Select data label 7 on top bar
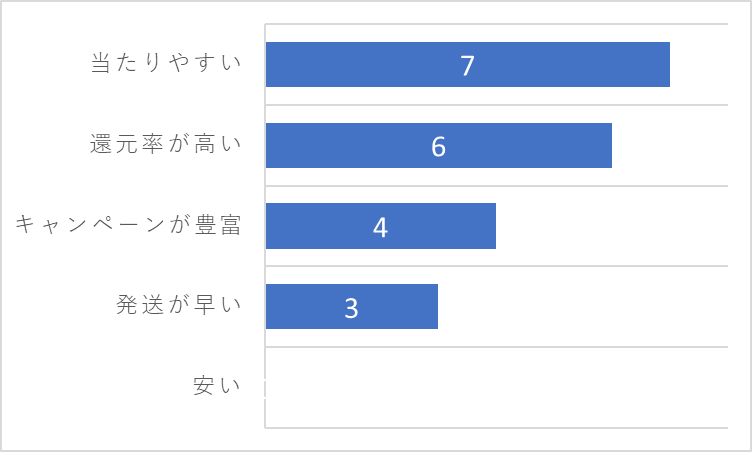Screen dimensions: 752x452 pos(468,65)
